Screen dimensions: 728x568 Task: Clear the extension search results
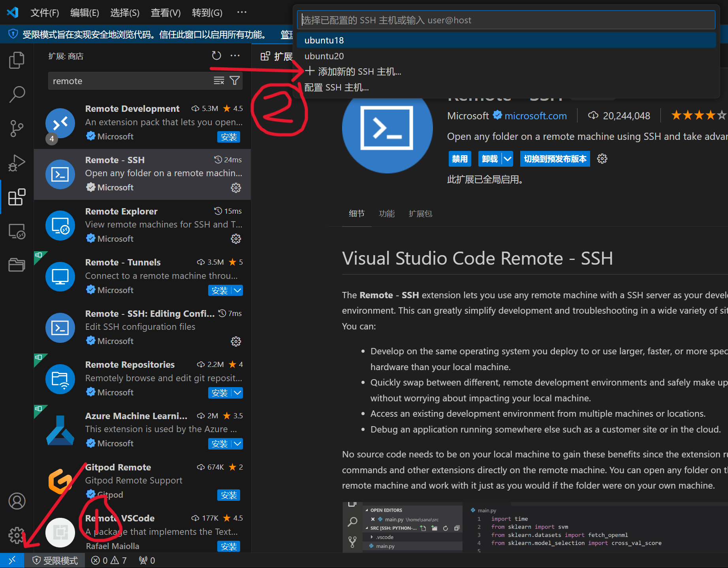(219, 81)
